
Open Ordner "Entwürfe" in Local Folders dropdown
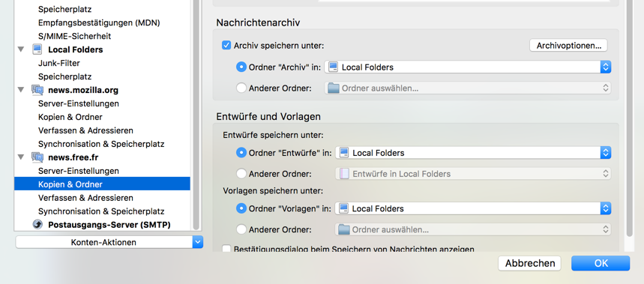(473, 153)
